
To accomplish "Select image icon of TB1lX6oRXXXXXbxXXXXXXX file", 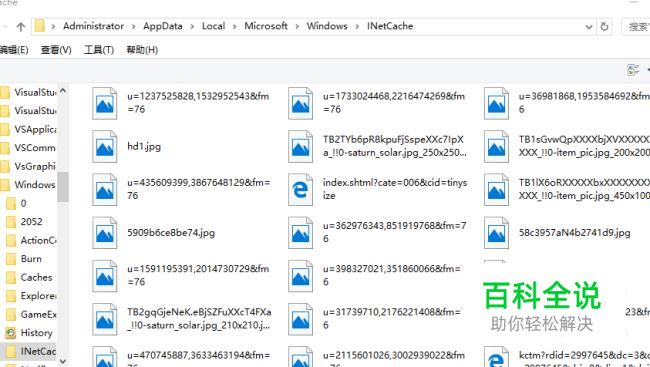I will point(496,190).
